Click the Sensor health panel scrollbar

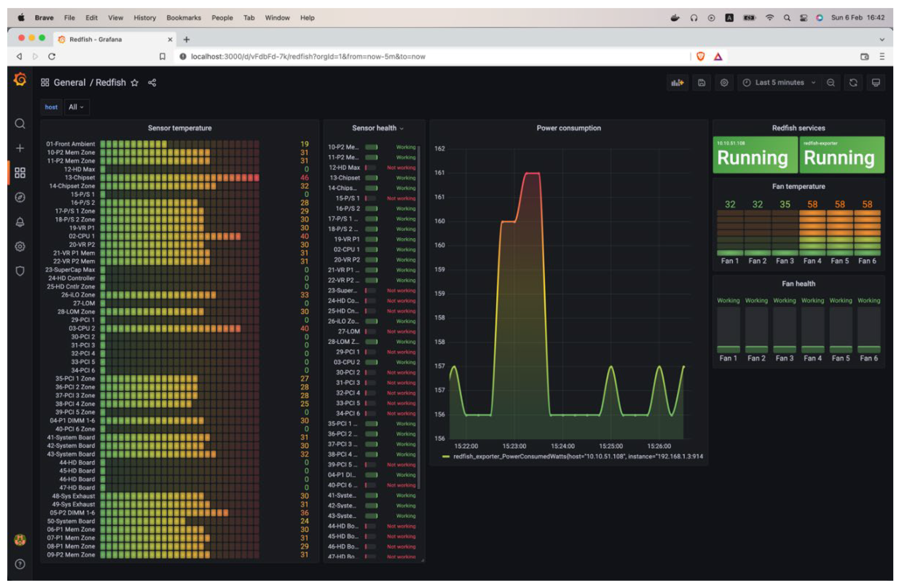pyautogui.click(x=419, y=302)
